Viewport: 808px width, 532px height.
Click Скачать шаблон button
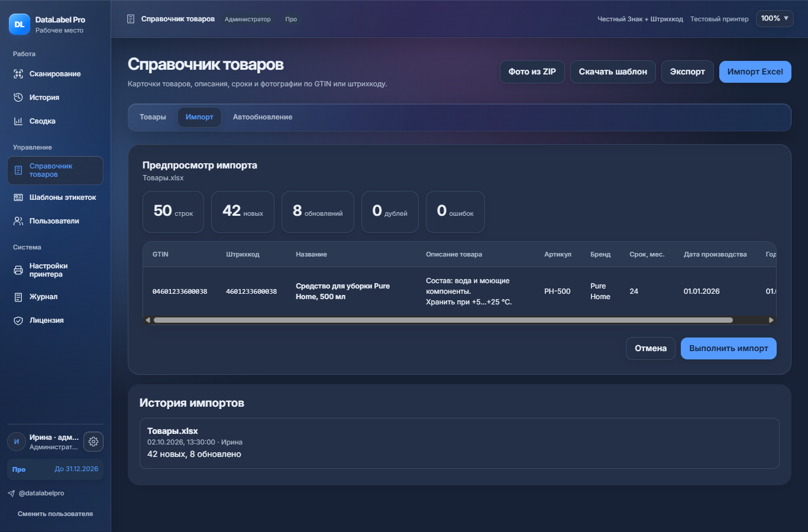(613, 72)
